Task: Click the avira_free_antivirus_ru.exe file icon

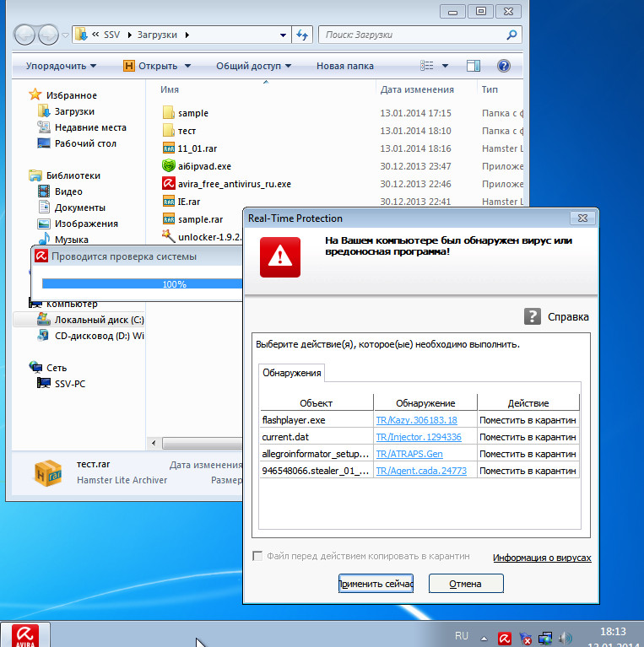Action: click(169, 184)
